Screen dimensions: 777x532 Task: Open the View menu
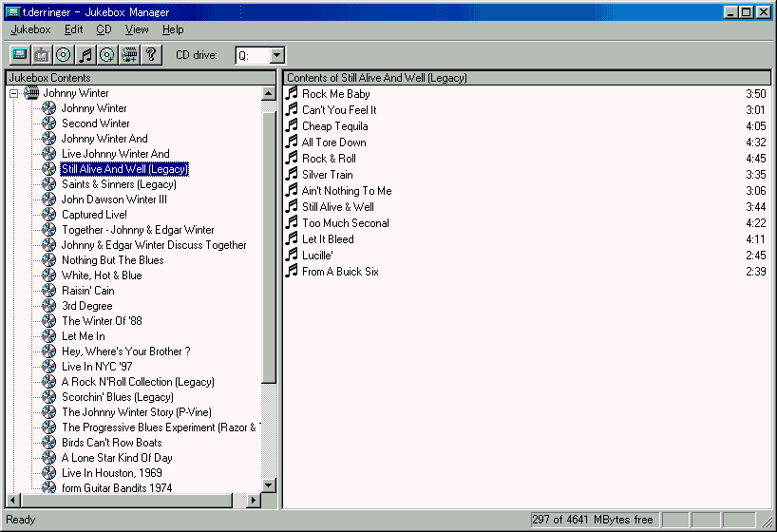[137, 29]
